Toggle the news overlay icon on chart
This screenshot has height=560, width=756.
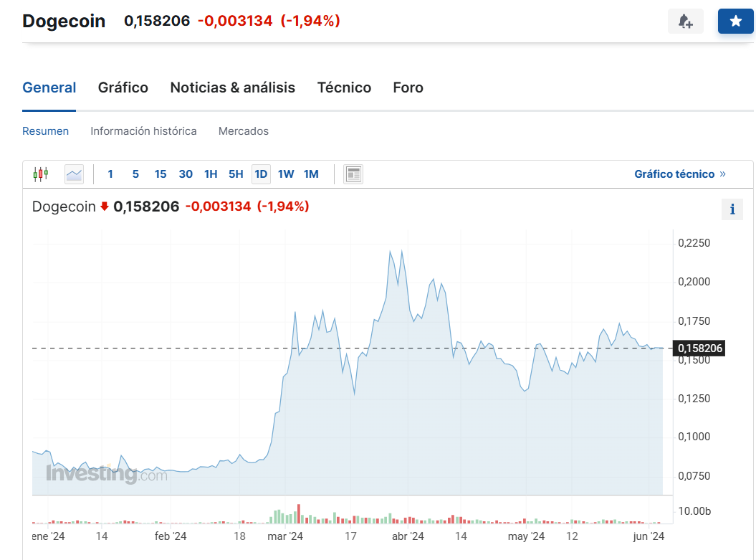(353, 174)
